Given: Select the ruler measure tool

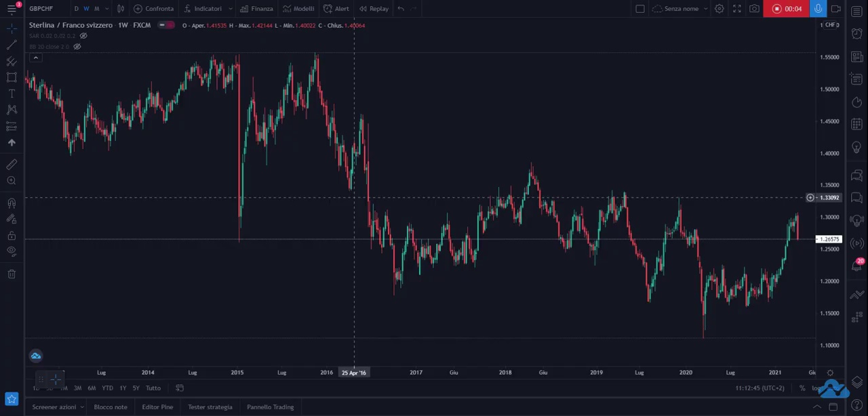Looking at the screenshot, I should pos(12,165).
